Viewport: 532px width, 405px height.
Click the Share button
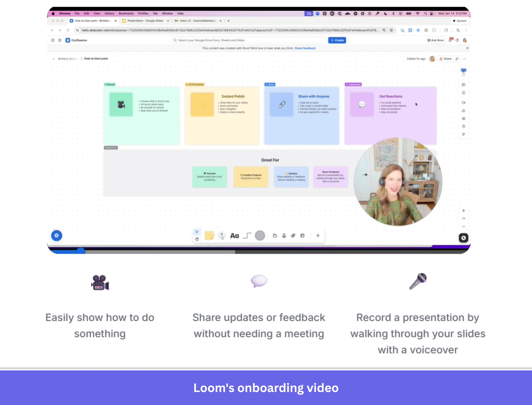tap(445, 59)
